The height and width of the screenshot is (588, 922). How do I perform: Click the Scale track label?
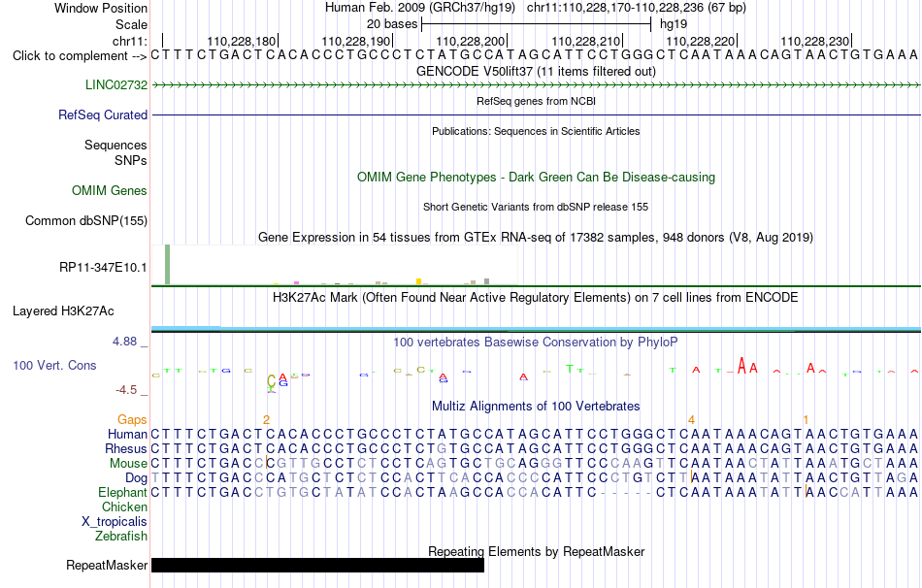[x=132, y=24]
